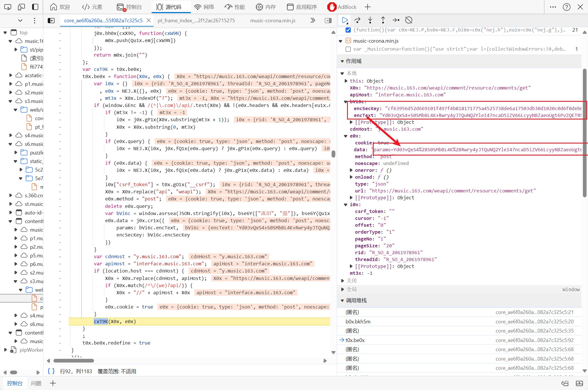
Task: Open the Console (控制台) tab
Action: [x=129, y=7]
